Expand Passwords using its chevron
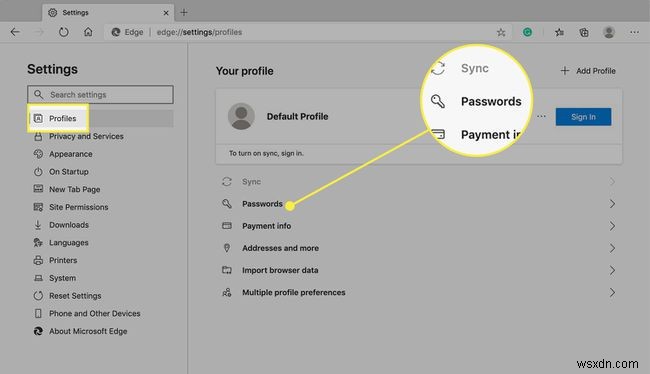This screenshot has width=650, height=374. click(612, 204)
